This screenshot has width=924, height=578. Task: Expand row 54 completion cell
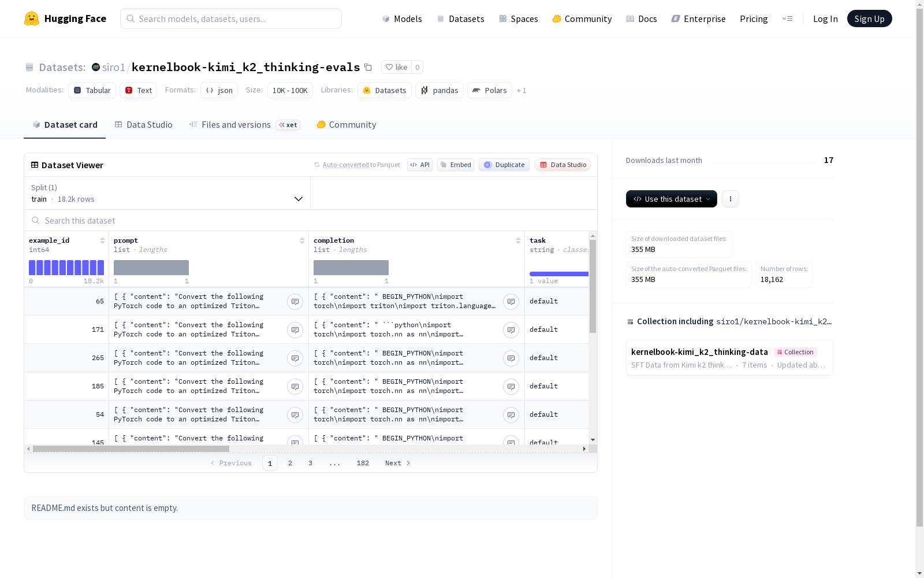511,414
